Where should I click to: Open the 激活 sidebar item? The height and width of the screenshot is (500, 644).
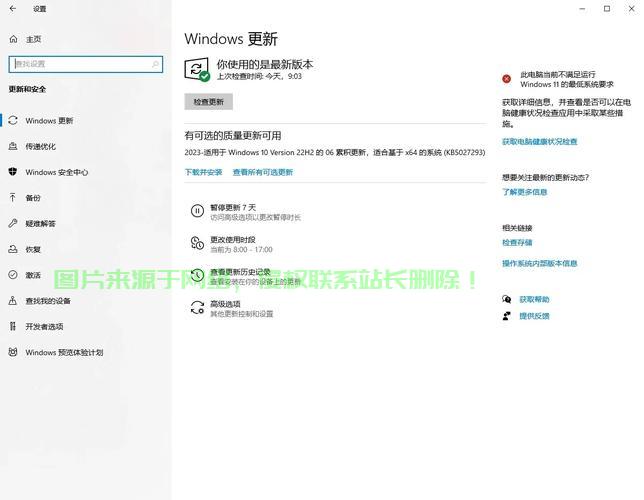(86, 275)
